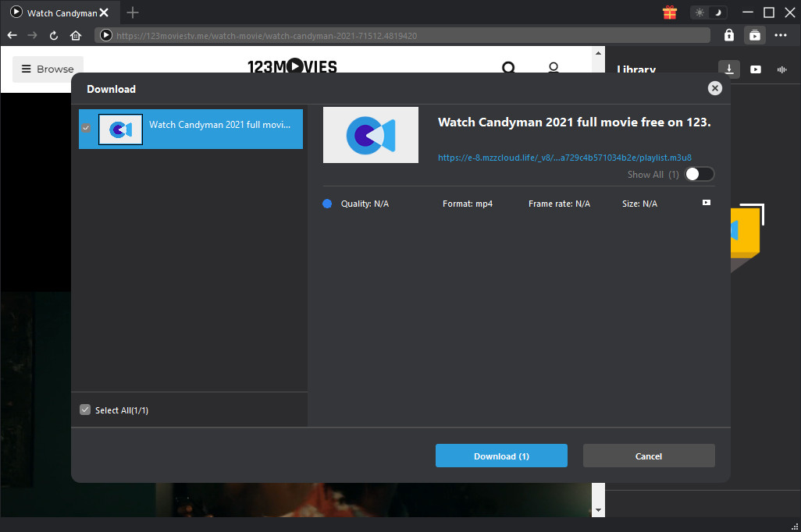Uncheck the Select All checkbox
The height and width of the screenshot is (532, 801).
pos(85,410)
